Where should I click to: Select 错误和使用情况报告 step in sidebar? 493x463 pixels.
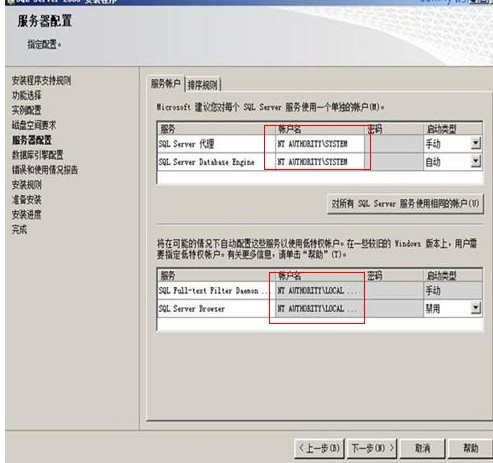45,170
